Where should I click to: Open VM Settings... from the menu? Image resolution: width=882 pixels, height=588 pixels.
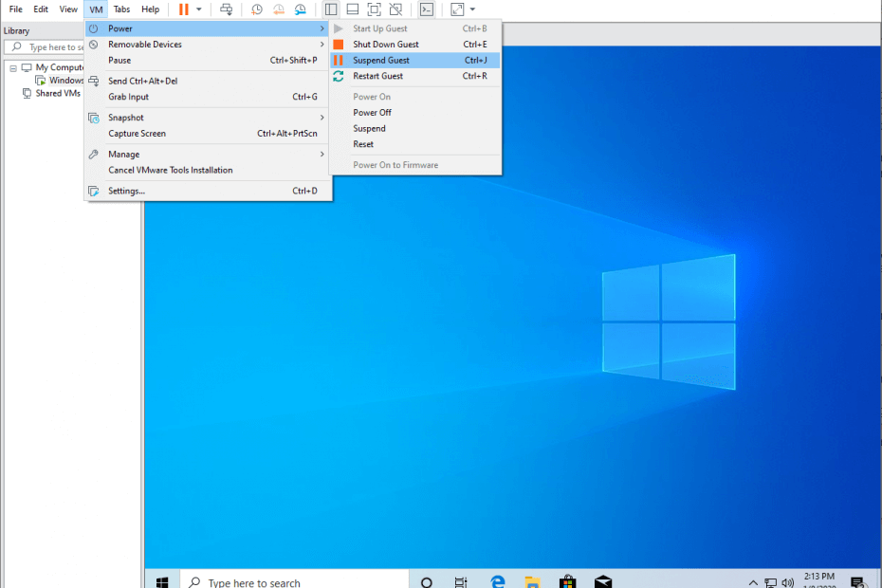pos(208,191)
